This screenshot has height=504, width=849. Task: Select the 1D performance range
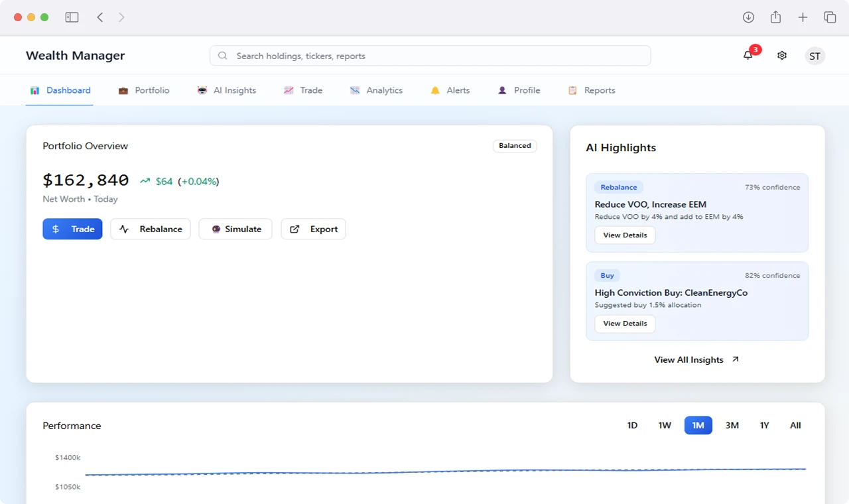coord(633,425)
